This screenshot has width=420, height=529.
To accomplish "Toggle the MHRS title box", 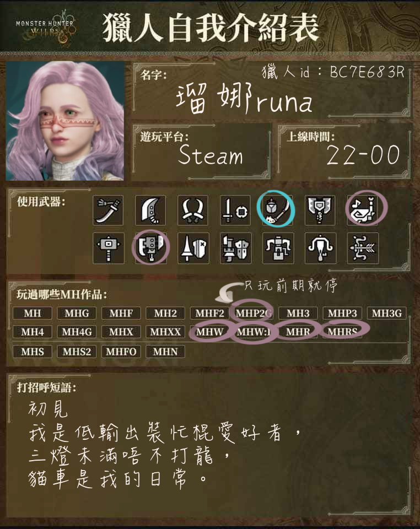I will 342,332.
